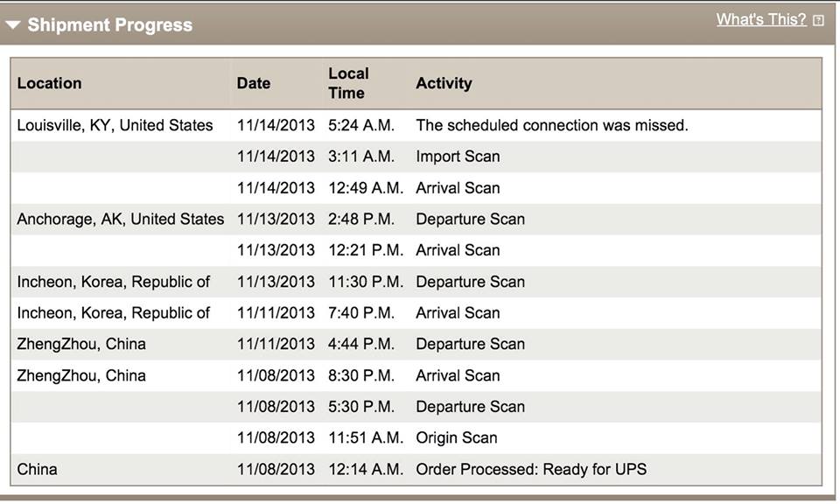Click the 7:40 P.M. Incheon arrival time
This screenshot has height=504, width=840.
coord(361,313)
